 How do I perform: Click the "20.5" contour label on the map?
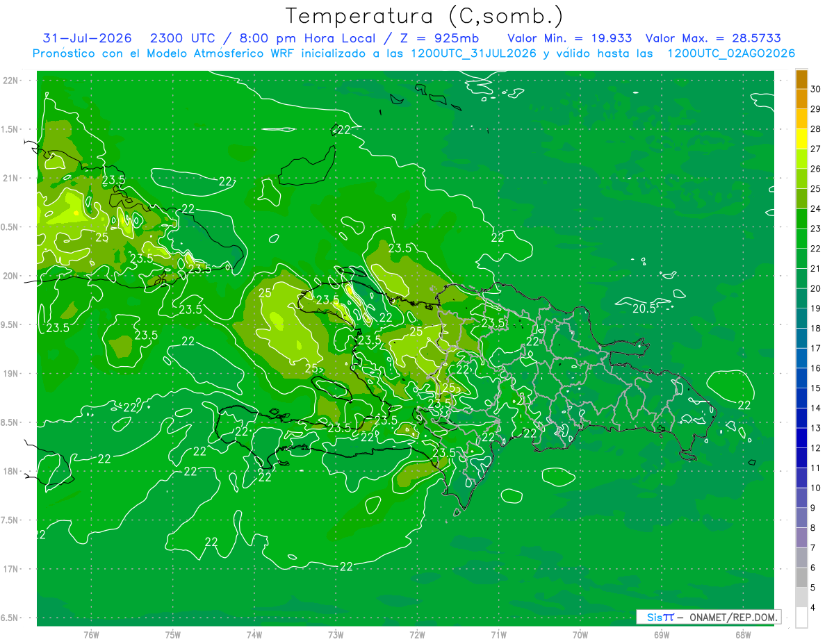tap(644, 308)
